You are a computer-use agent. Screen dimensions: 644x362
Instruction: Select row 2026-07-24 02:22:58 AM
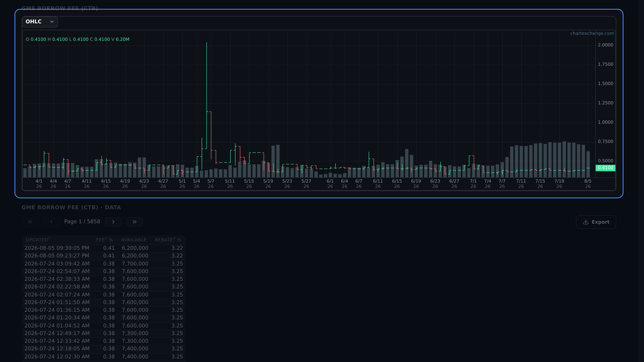click(x=104, y=287)
